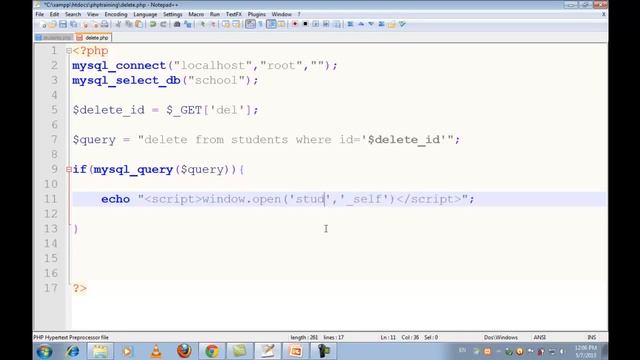Save the file using the Save icon
Screen dimensions: 640x360
point(63,24)
